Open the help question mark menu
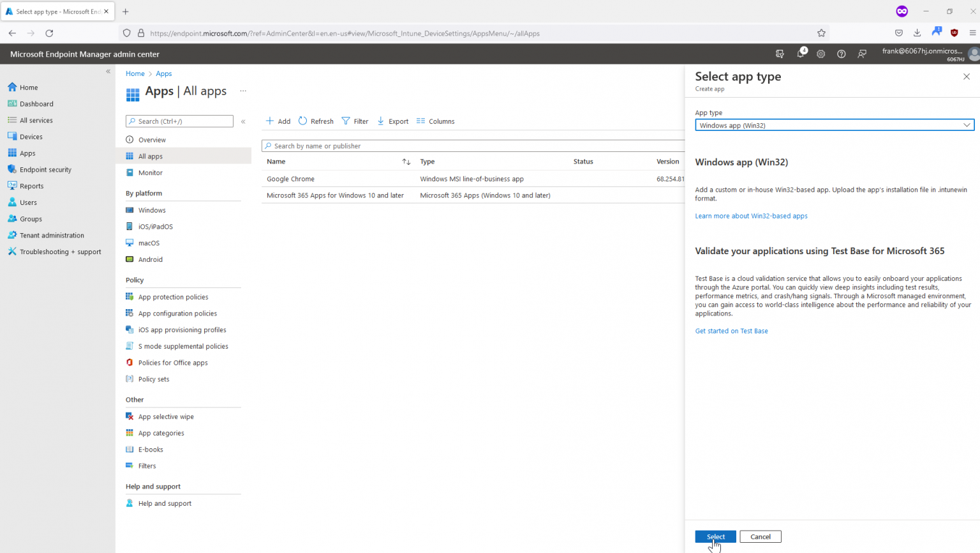The width and height of the screenshot is (980, 553). coord(841,54)
